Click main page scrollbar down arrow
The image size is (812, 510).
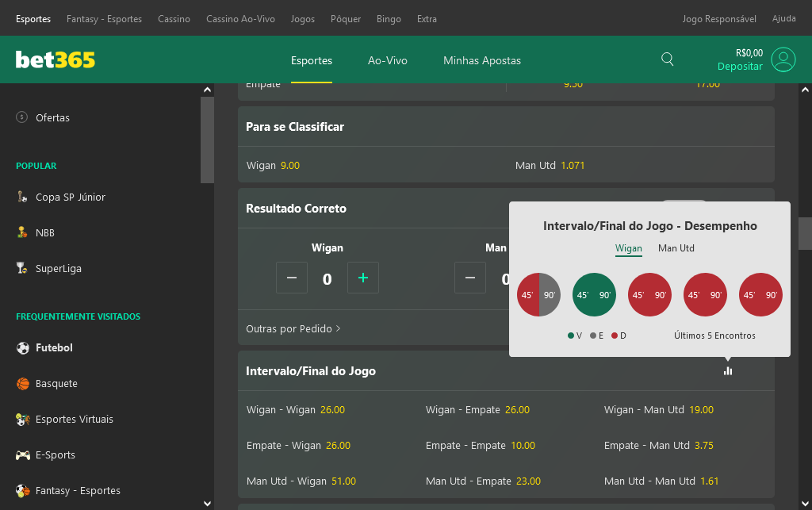pyautogui.click(x=806, y=504)
